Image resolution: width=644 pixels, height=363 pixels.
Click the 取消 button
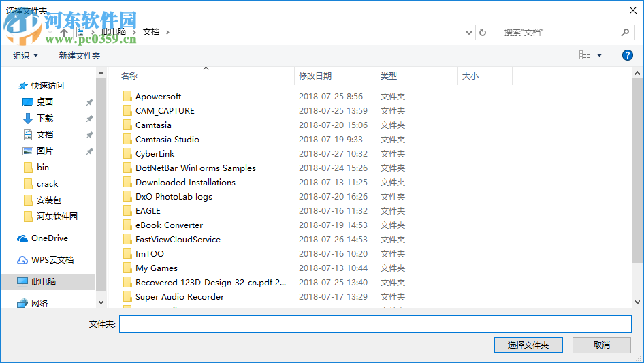click(601, 345)
